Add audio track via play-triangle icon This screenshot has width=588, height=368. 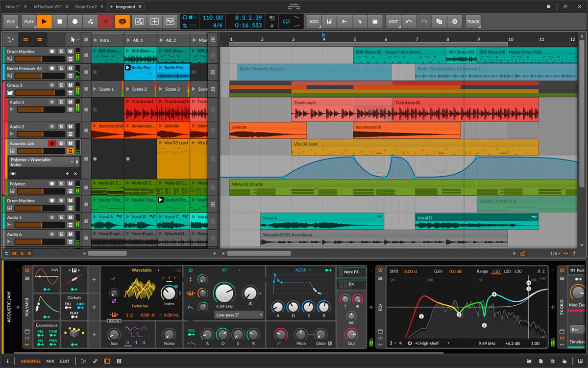click(344, 22)
